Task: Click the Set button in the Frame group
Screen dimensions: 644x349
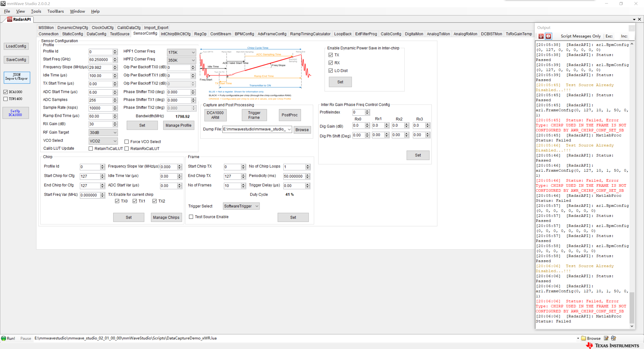Action: [x=293, y=217]
